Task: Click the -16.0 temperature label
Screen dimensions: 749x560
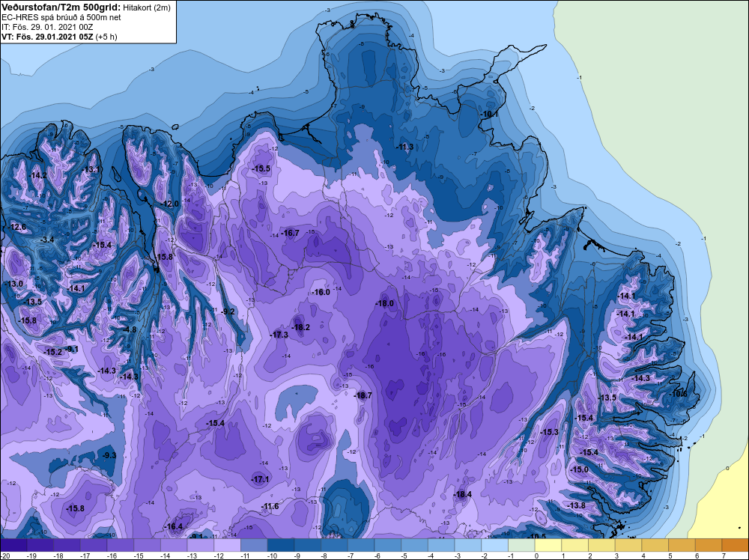Action: point(321,292)
